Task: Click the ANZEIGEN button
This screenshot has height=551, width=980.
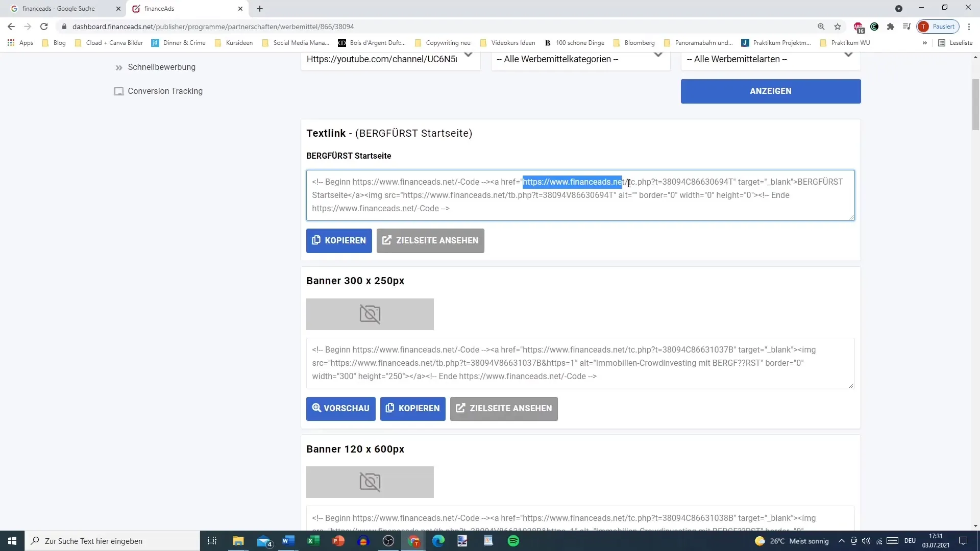Action: (771, 91)
